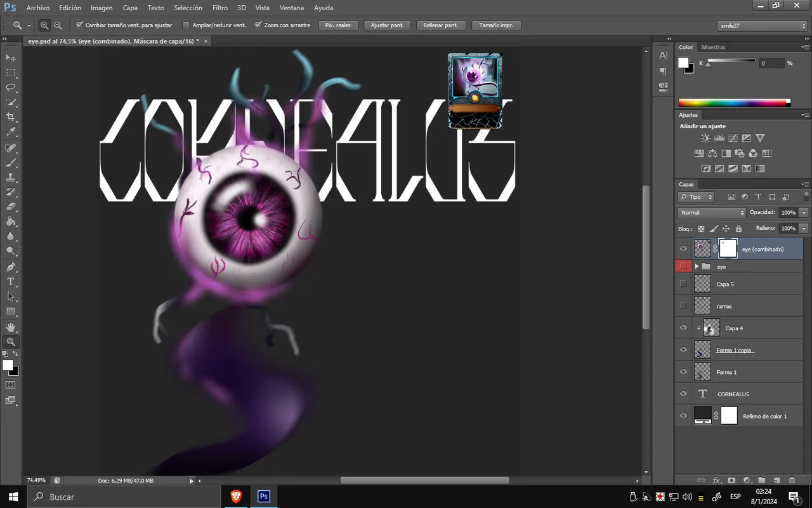Add a Photo Filter adjustment
The height and width of the screenshot is (508, 812).
click(740, 153)
